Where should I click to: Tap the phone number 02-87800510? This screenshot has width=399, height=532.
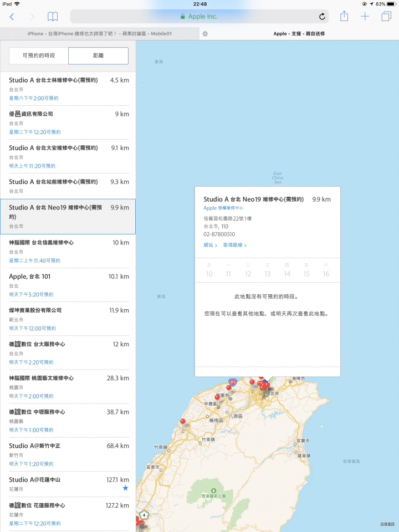(x=219, y=234)
